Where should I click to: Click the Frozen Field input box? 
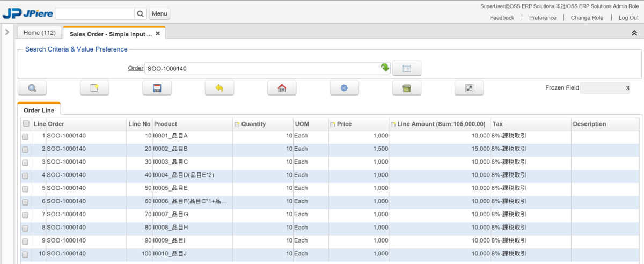605,88
